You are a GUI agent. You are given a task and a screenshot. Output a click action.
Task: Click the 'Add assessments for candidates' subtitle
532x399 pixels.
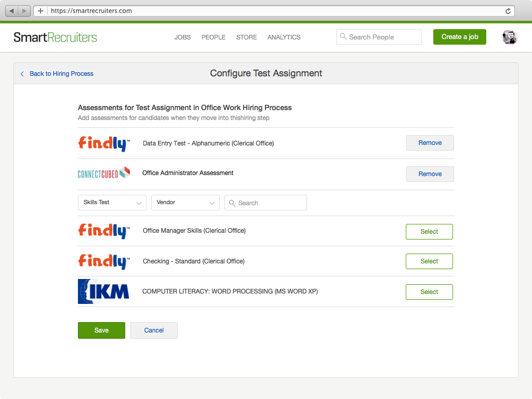(174, 118)
